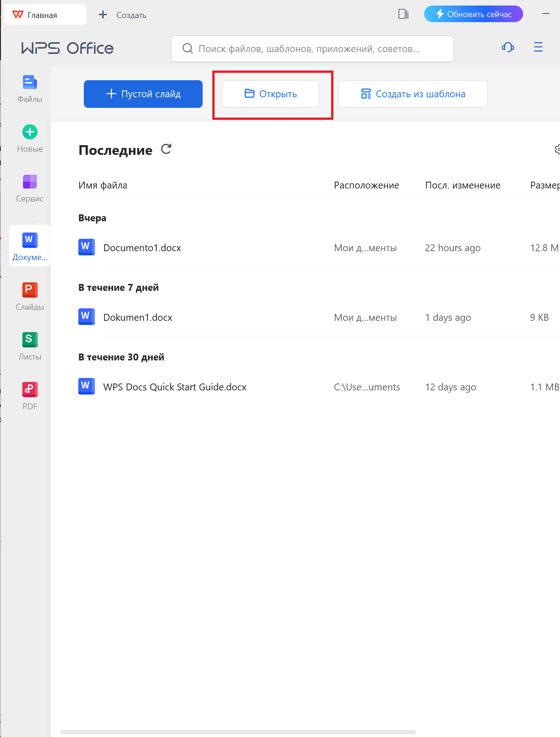The width and height of the screenshot is (560, 737).
Task: Click the headset support icon
Action: [507, 47]
